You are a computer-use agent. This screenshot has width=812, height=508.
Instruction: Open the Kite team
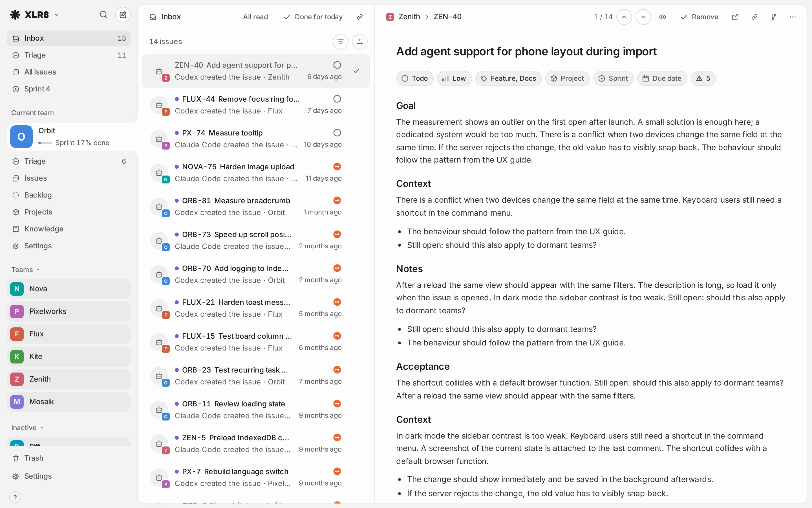pyautogui.click(x=69, y=356)
